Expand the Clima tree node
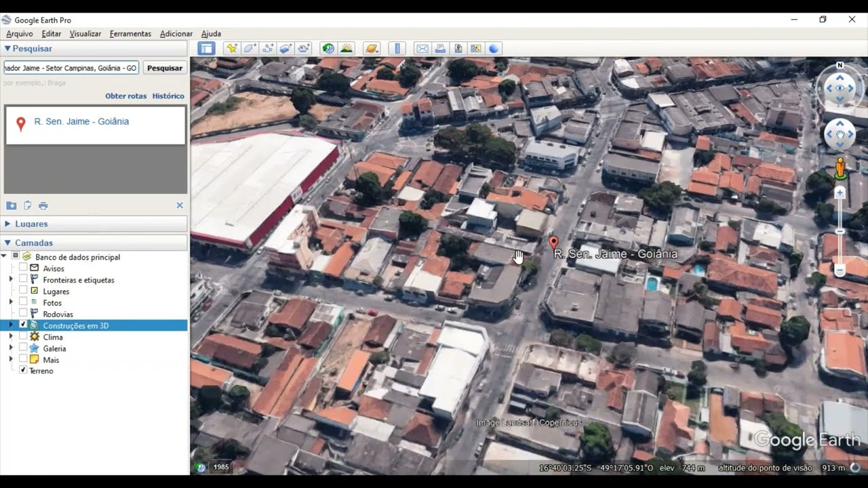868x488 pixels. tap(11, 337)
